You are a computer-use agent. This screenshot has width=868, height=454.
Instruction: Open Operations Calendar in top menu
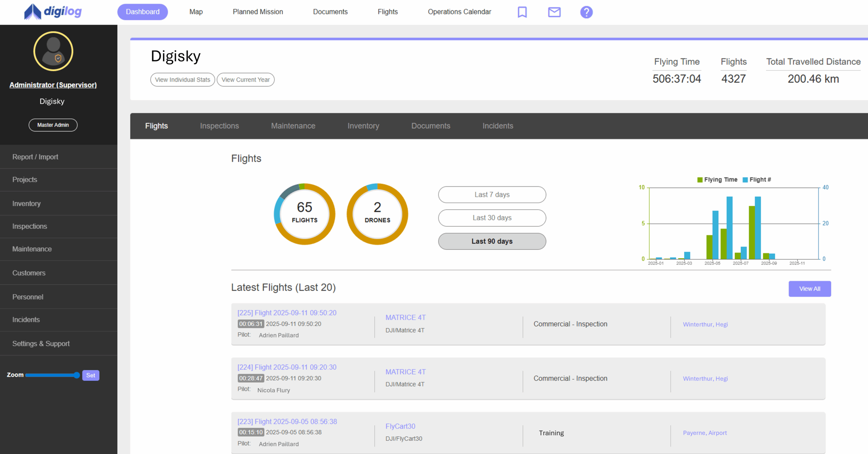(459, 12)
